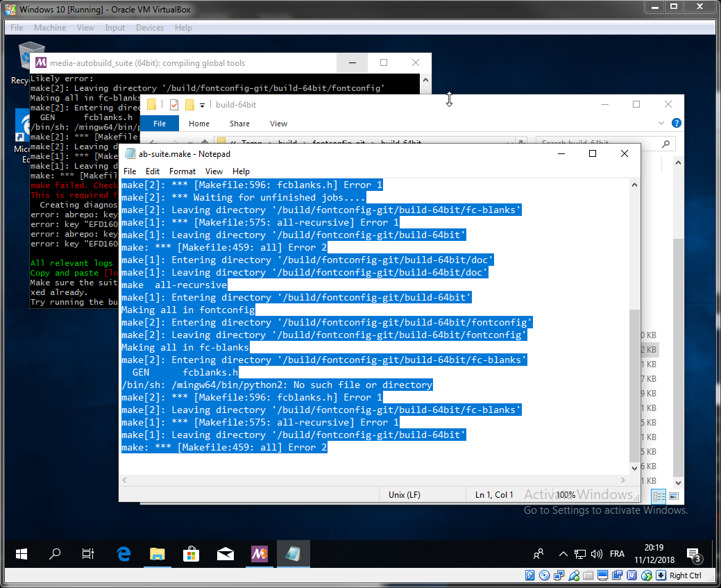Screen dimensions: 721x588
Task: Open Action Center notifications
Action: pos(693,555)
